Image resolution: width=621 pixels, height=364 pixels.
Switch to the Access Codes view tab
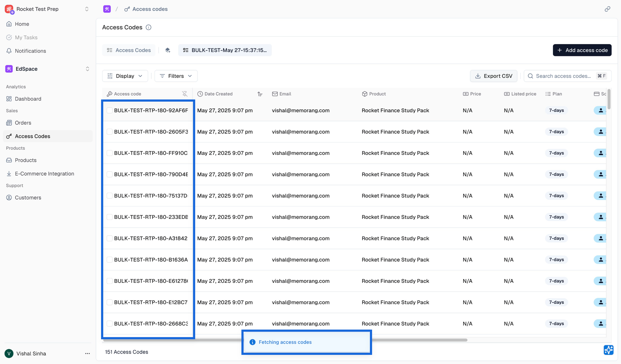click(x=129, y=50)
